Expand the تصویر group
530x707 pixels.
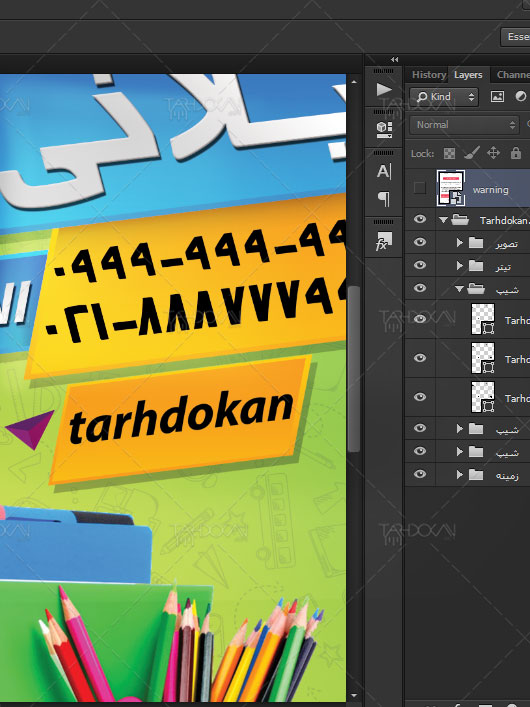(x=459, y=243)
